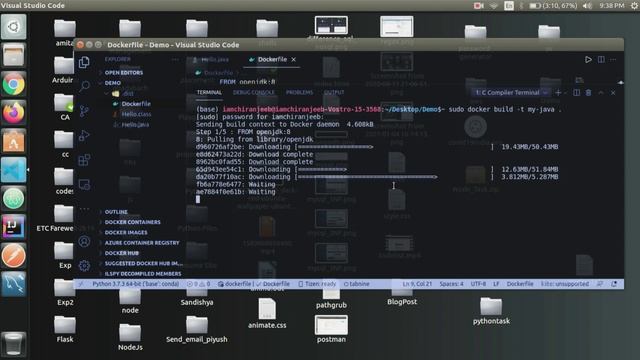Expand the OPEN EDITORS section
640x360 pixels.
pyautogui.click(x=123, y=72)
